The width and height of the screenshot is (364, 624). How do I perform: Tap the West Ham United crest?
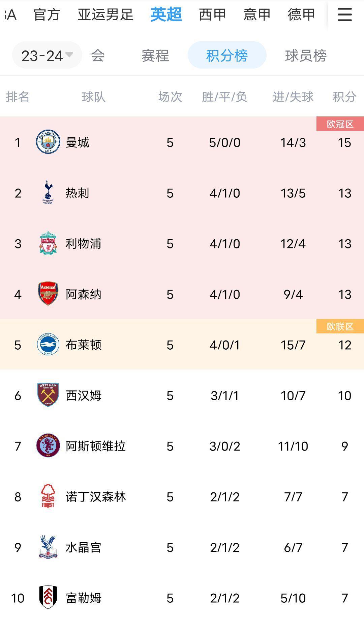click(x=48, y=395)
